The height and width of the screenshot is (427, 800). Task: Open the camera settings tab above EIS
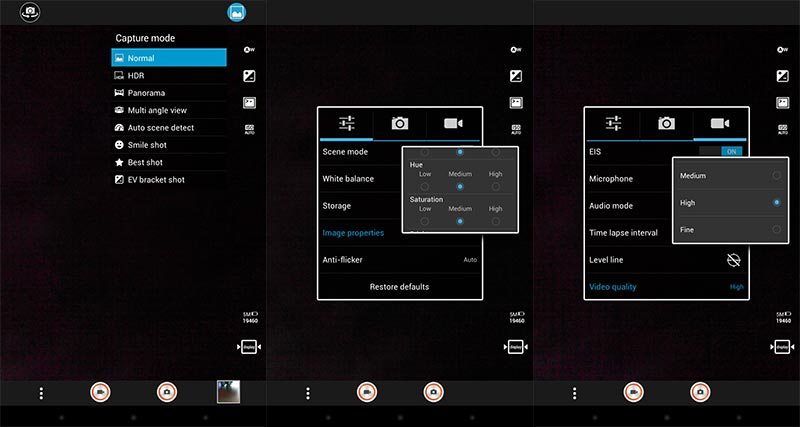[667, 123]
